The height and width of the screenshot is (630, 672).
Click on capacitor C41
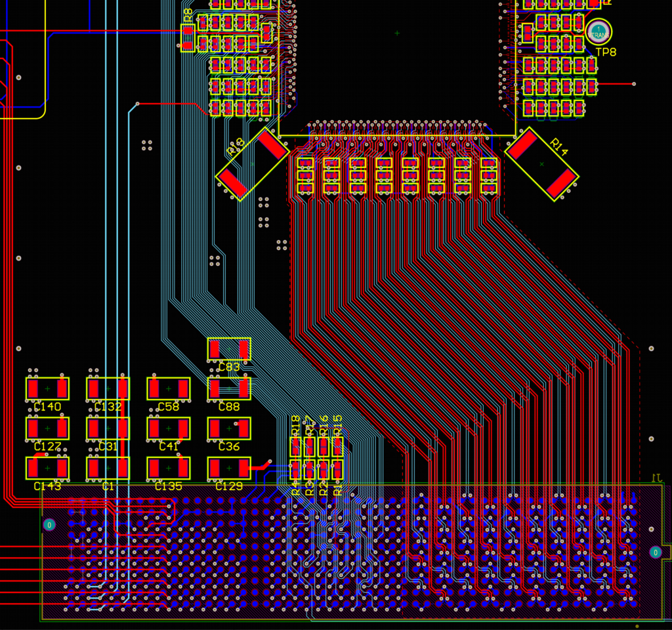168,429
